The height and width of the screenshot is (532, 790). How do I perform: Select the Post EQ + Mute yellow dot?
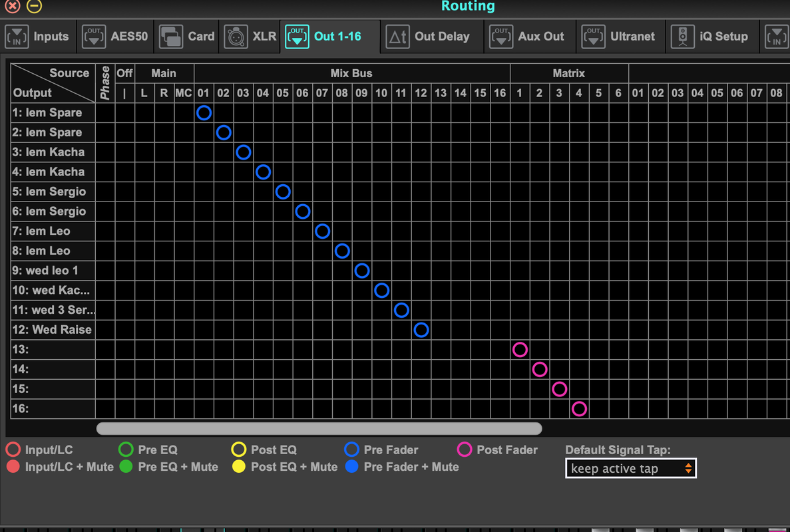239,467
